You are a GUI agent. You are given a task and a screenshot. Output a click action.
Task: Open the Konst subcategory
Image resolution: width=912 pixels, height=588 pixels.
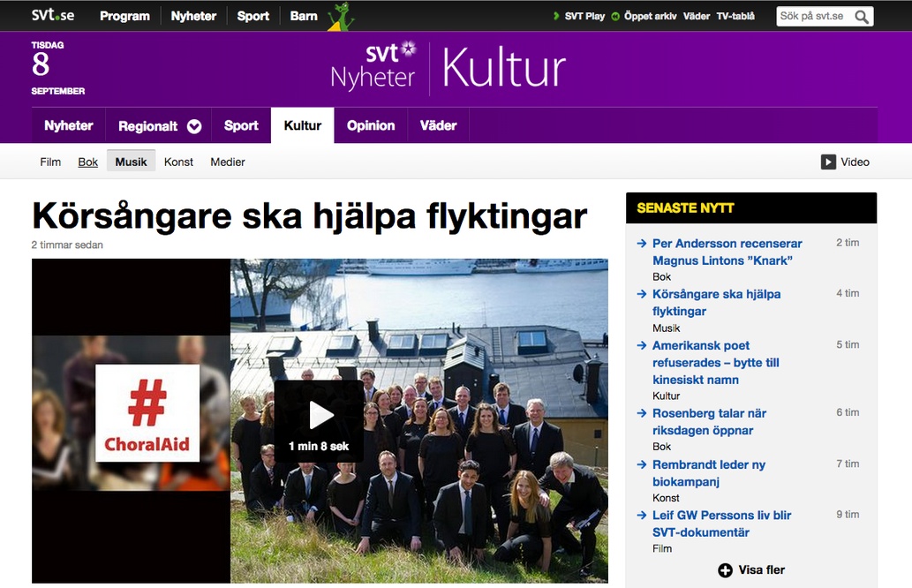[178, 162]
